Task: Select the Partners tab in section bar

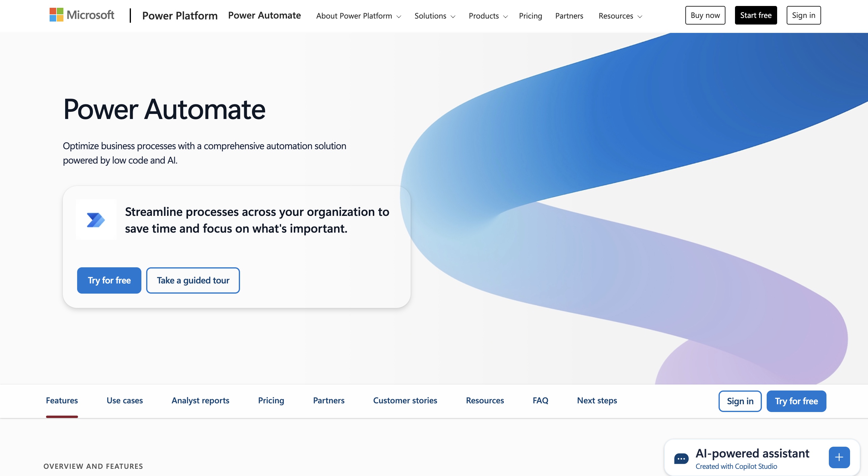Action: tap(329, 400)
